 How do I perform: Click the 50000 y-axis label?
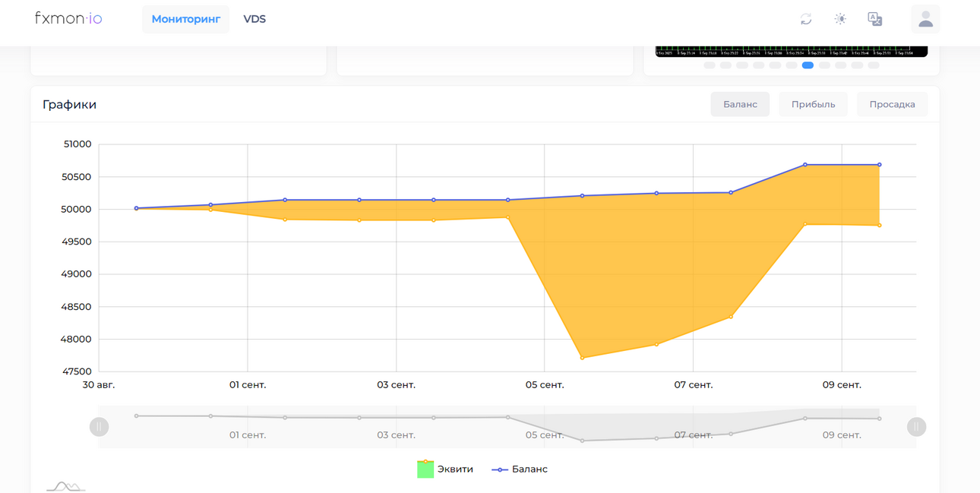76,210
